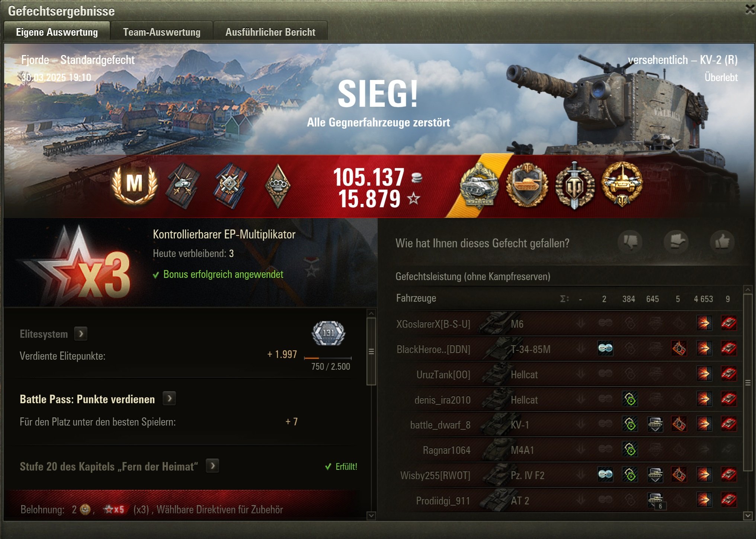
Task: Click player name battle_dwarf_8
Action: (440, 425)
